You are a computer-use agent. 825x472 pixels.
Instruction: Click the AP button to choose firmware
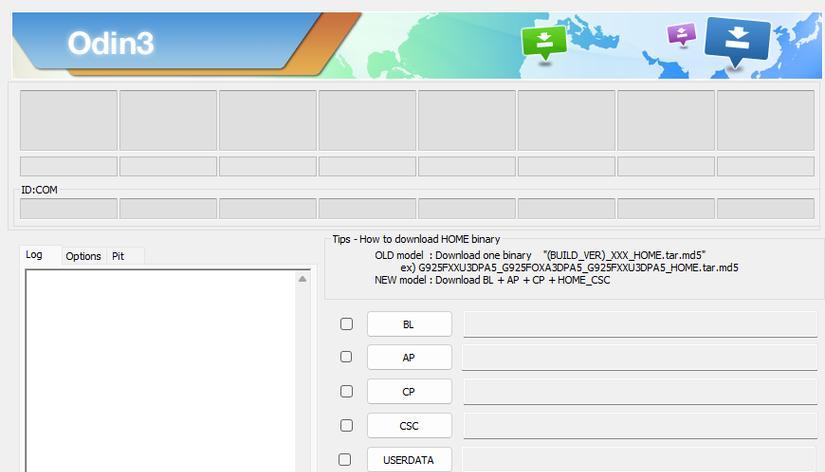(409, 357)
